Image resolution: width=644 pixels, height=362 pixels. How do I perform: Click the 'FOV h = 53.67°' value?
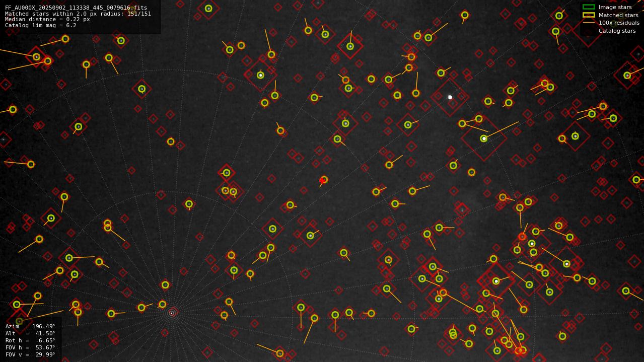30,348
